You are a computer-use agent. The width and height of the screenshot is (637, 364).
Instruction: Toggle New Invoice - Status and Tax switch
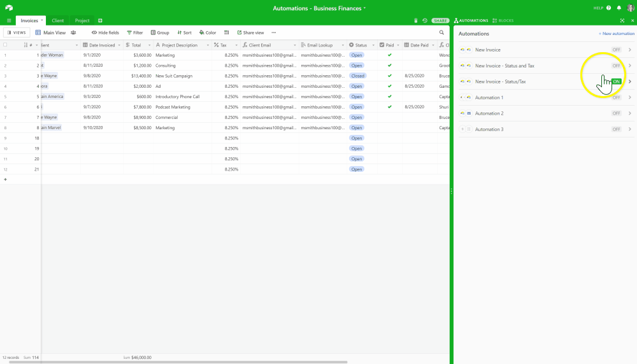(616, 66)
